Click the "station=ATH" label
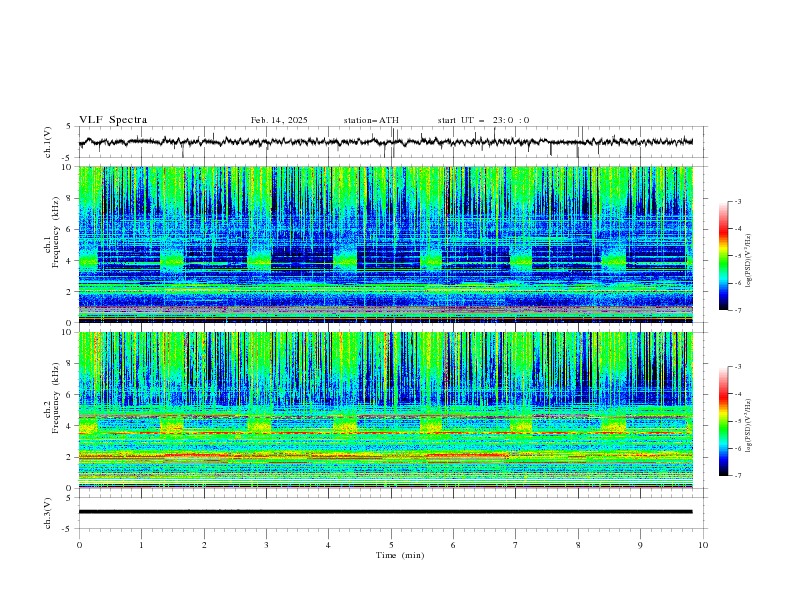The height and width of the screenshot is (612, 792). pyautogui.click(x=371, y=120)
